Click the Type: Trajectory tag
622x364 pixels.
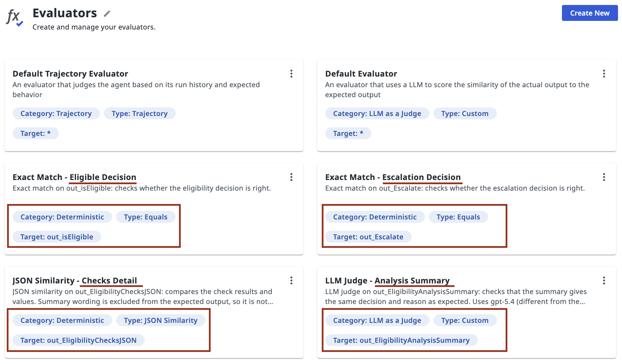point(140,113)
